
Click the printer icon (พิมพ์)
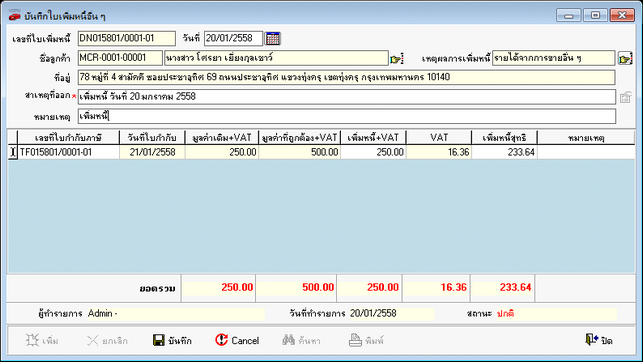[x=355, y=340]
